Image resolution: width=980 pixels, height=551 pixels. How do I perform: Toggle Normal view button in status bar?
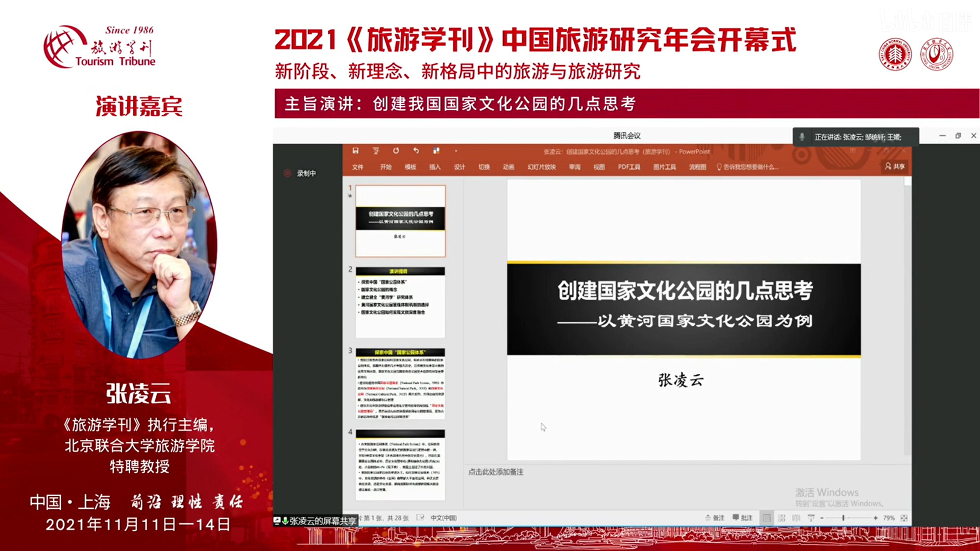point(767,518)
